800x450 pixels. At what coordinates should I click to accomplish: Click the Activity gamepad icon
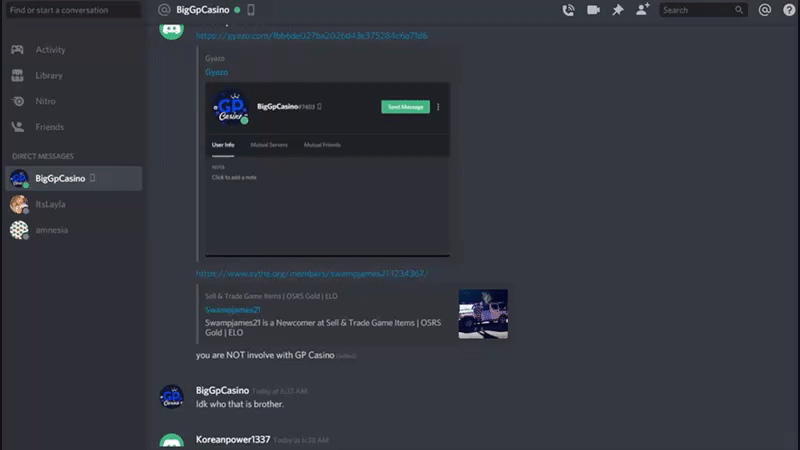coord(17,49)
